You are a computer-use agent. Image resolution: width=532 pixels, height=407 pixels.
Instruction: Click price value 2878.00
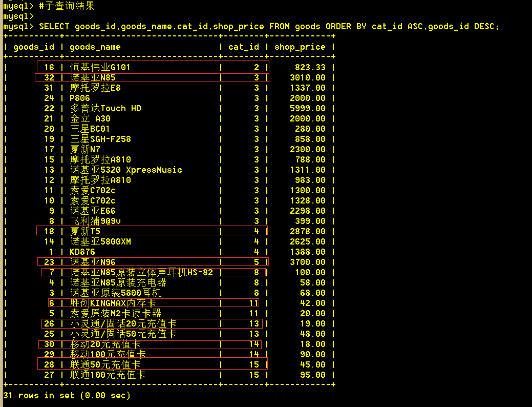click(308, 231)
